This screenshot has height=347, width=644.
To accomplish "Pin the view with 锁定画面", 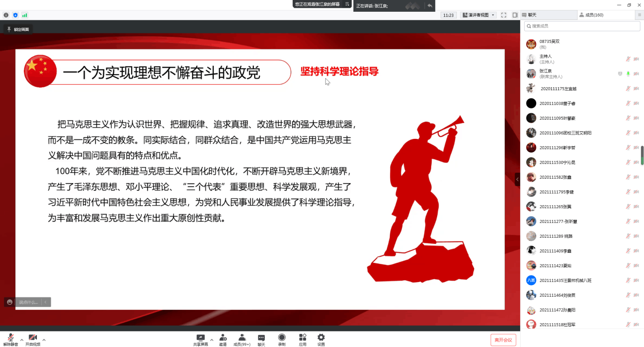I will [18, 29].
